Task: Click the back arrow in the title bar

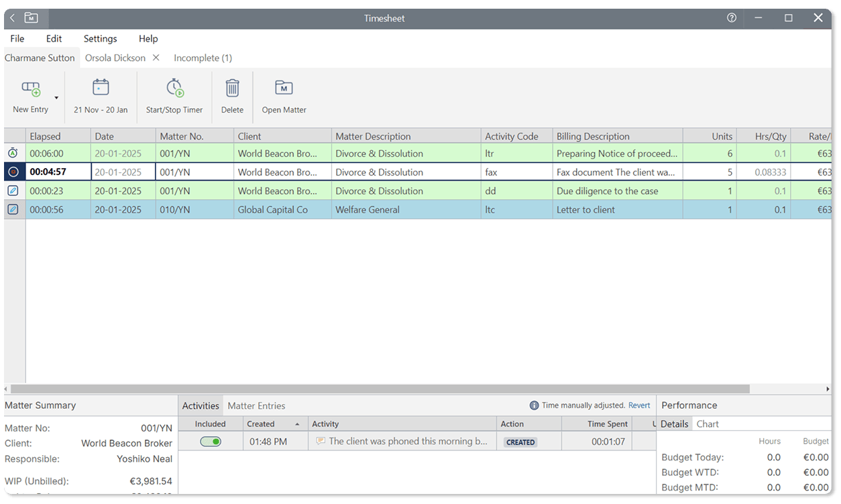Action: 12,18
